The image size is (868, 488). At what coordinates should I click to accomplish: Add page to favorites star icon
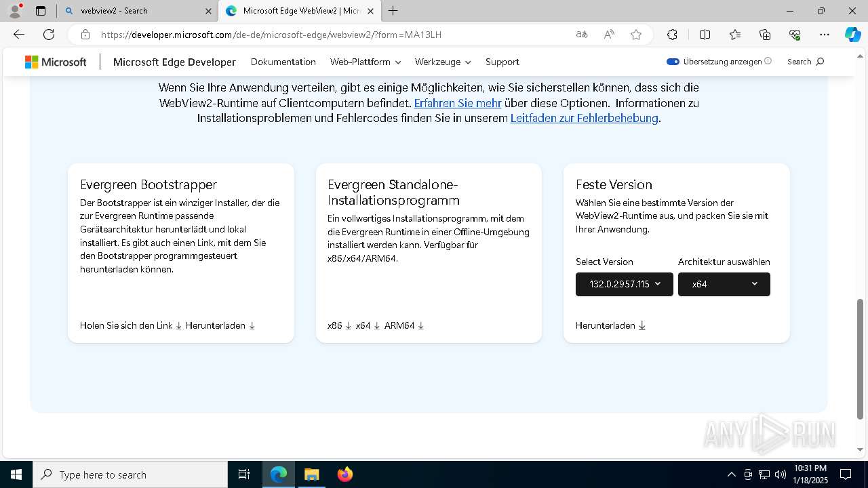[636, 35]
